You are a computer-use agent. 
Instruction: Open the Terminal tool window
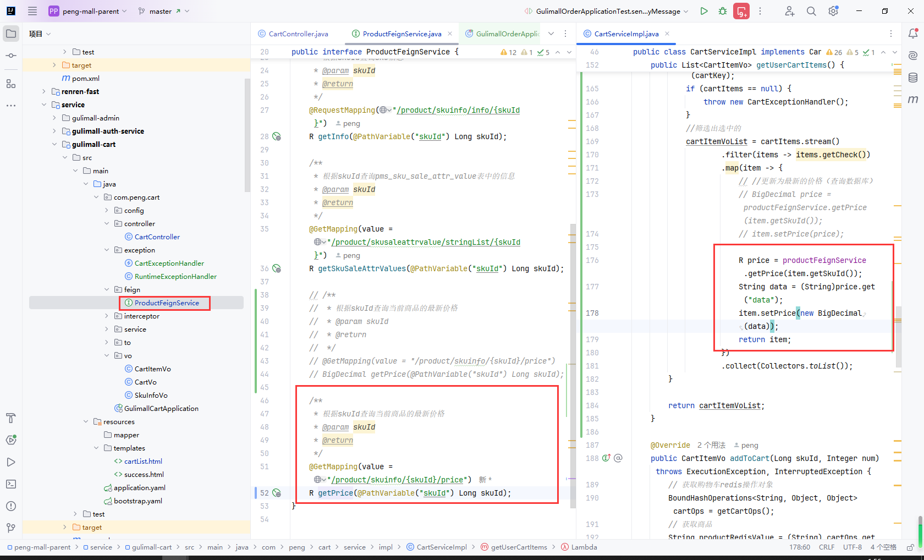click(x=11, y=484)
